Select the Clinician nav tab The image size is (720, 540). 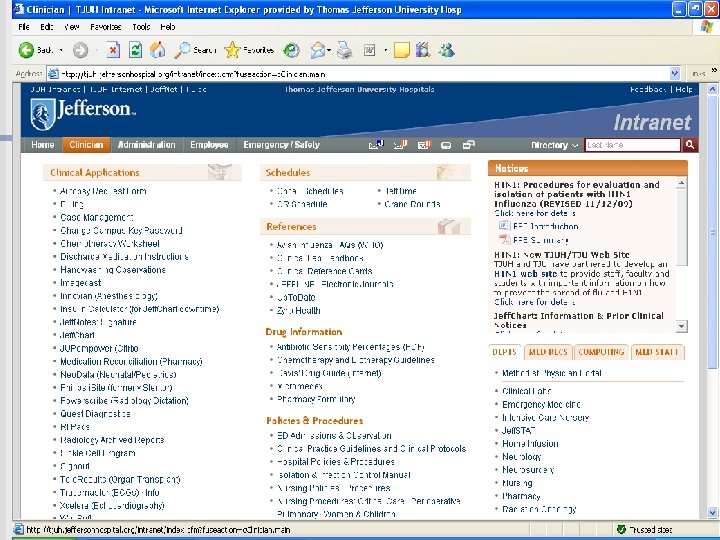point(86,145)
